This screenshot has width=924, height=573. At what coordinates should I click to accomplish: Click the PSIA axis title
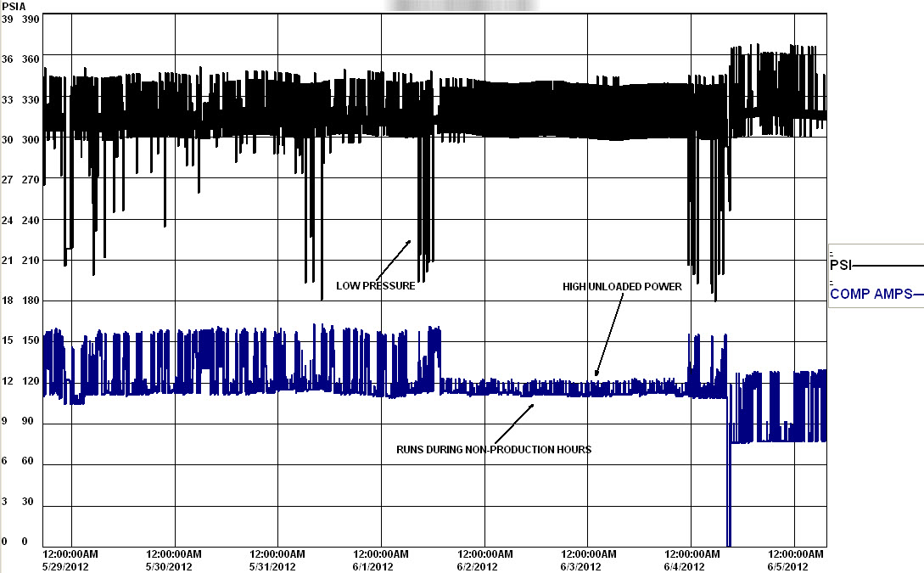coord(13,7)
